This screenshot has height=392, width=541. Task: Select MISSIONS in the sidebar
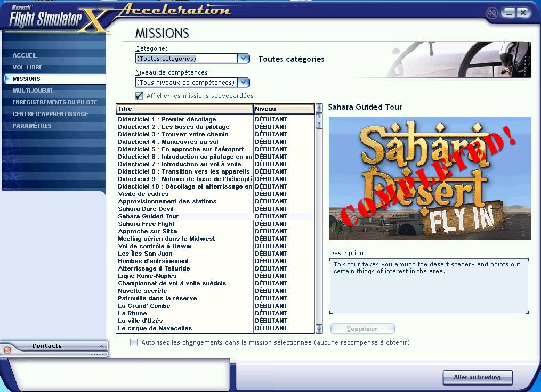[26, 79]
